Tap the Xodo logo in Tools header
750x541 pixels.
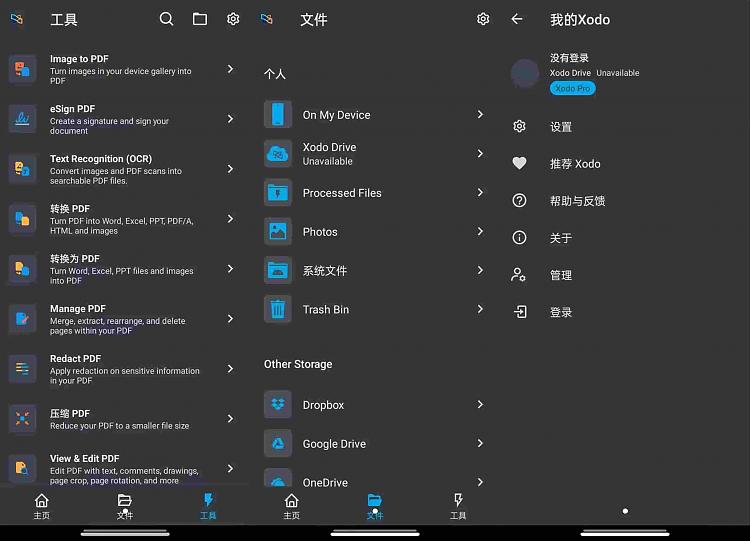pyautogui.click(x=17, y=19)
